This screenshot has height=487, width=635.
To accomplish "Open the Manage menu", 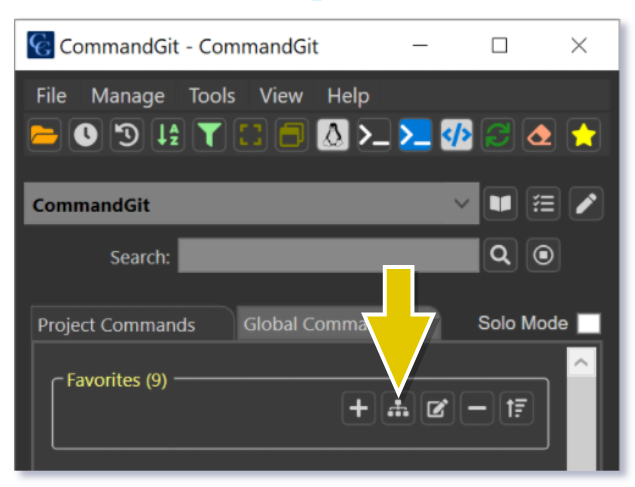I will (127, 96).
